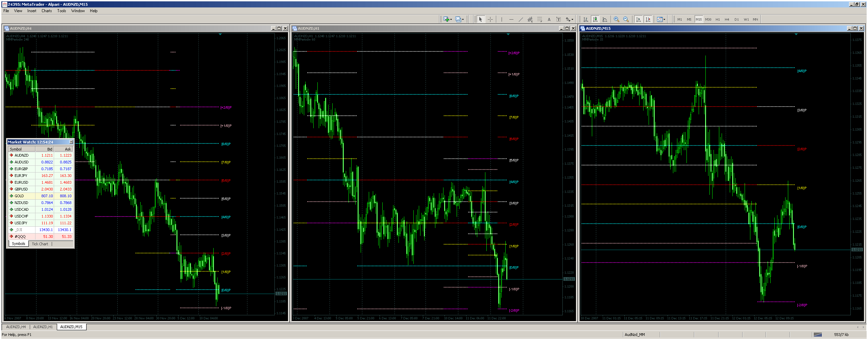Select the Text tool (letter A)

pyautogui.click(x=549, y=19)
